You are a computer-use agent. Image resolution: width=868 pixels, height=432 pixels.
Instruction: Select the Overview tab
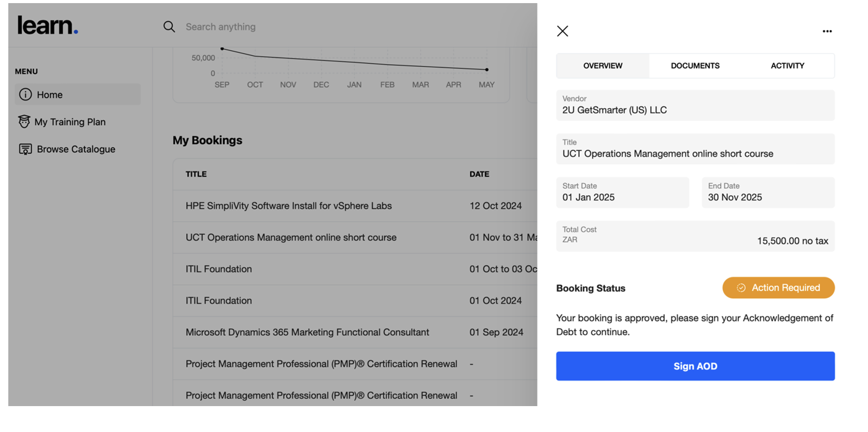[603, 66]
